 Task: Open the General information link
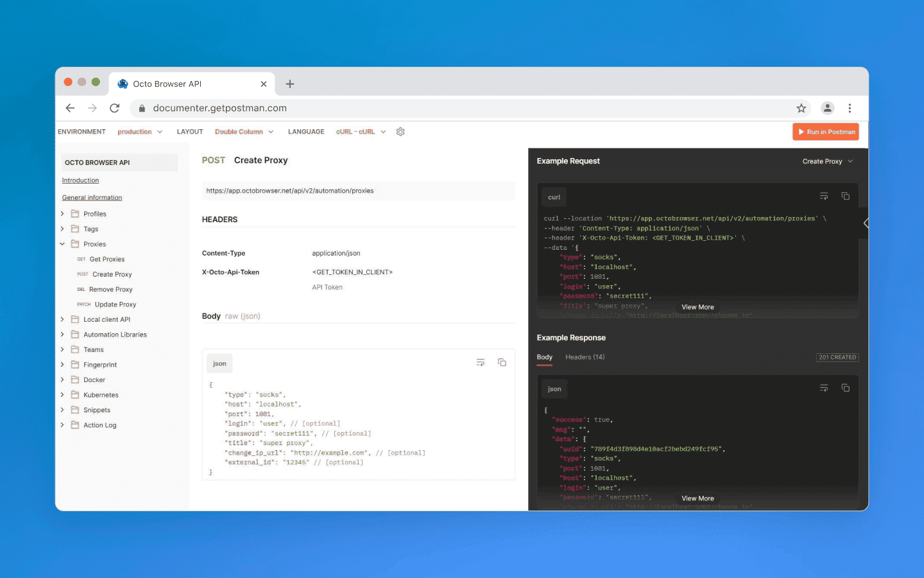pos(92,198)
